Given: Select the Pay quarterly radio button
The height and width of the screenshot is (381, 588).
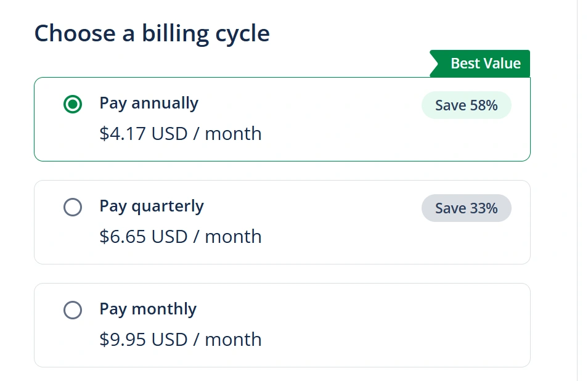Looking at the screenshot, I should 73,207.
